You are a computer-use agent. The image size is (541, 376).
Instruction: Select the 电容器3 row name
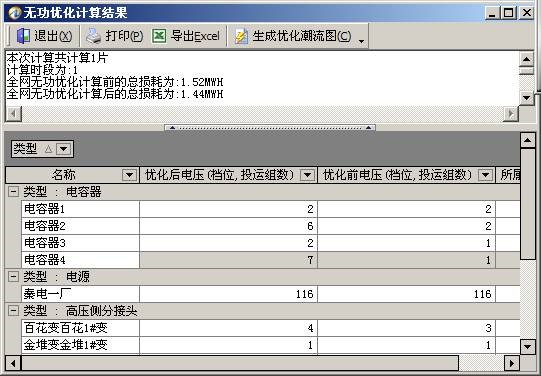coord(80,243)
